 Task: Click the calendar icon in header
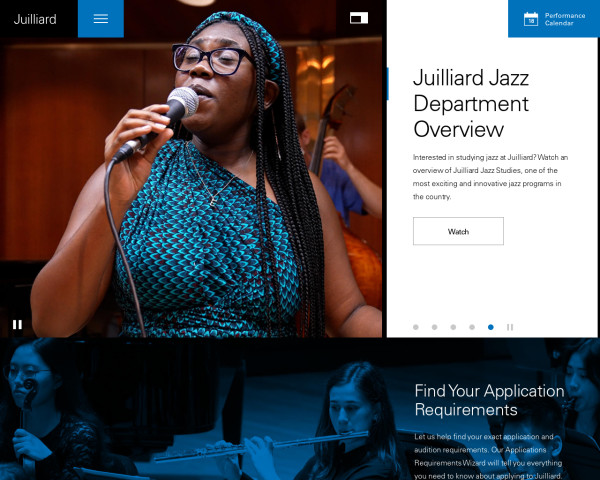531,19
